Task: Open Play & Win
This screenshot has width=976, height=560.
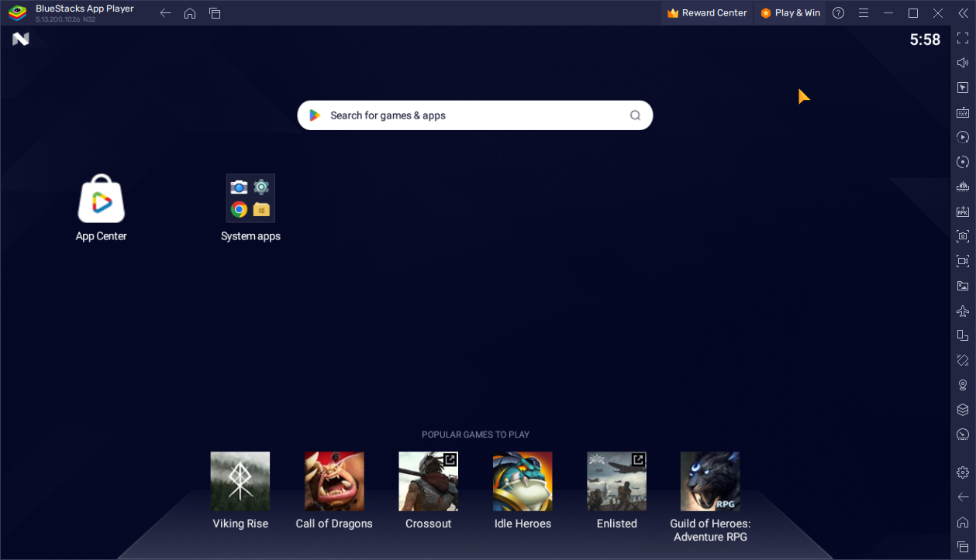Action: pos(791,13)
